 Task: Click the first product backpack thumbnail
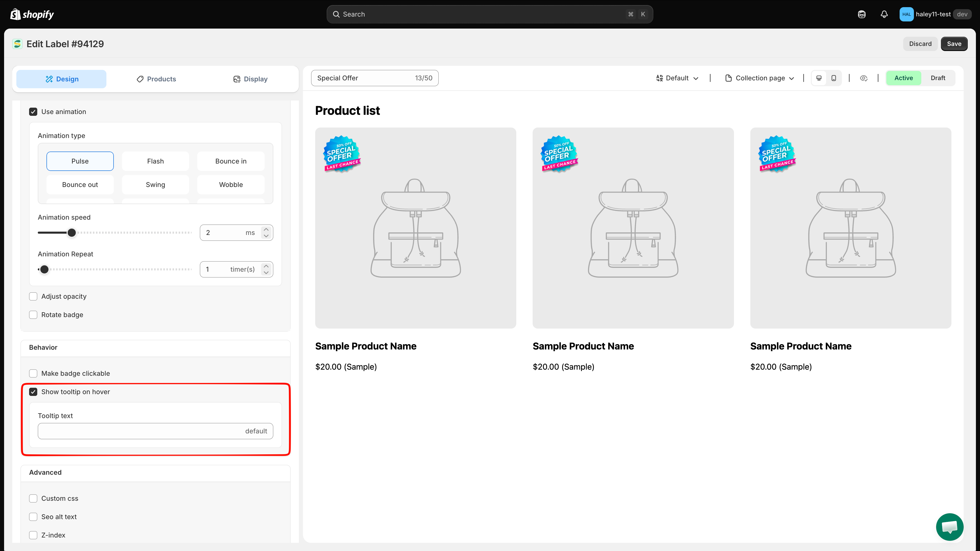click(415, 228)
